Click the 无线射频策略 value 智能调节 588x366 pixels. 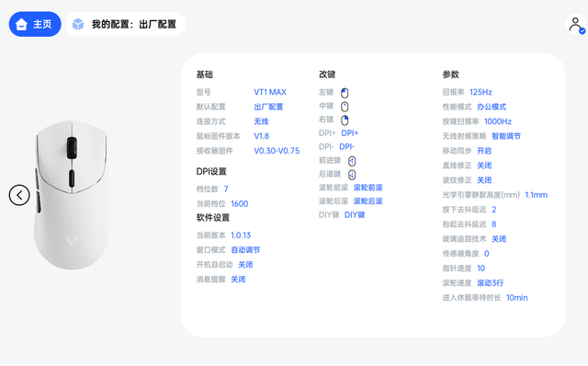click(506, 136)
